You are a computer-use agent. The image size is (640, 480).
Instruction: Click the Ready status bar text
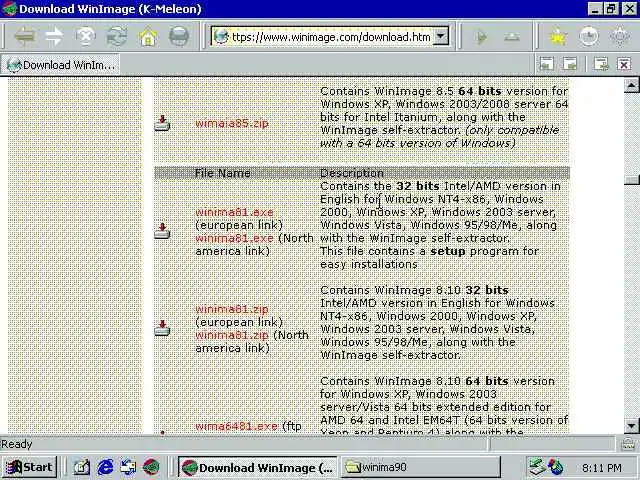click(x=17, y=444)
